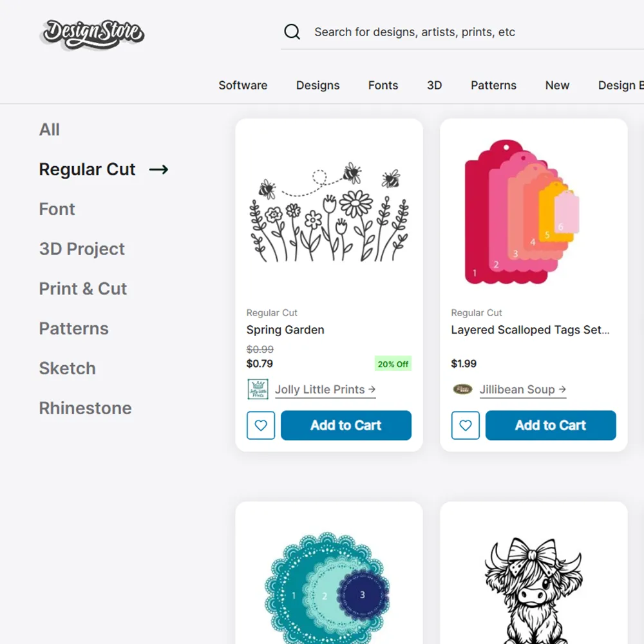Select 3D in the navigation bar
Image resolution: width=644 pixels, height=644 pixels.
coord(434,85)
